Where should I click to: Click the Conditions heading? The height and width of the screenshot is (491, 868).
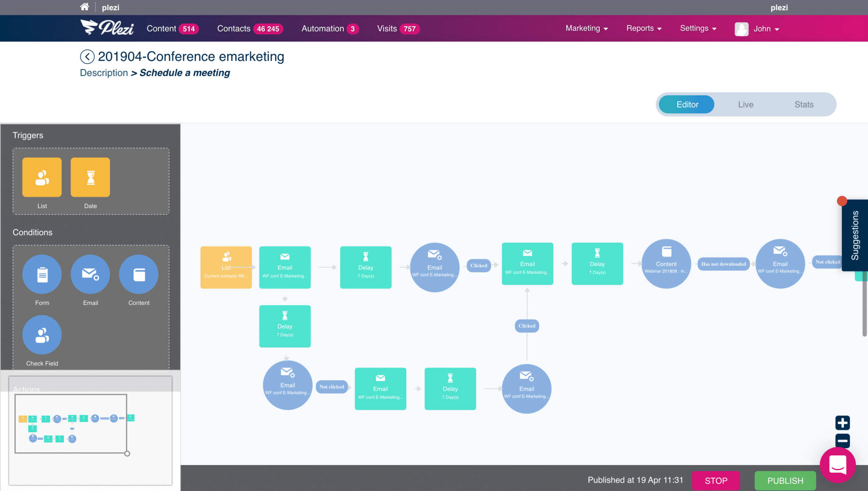(33, 232)
